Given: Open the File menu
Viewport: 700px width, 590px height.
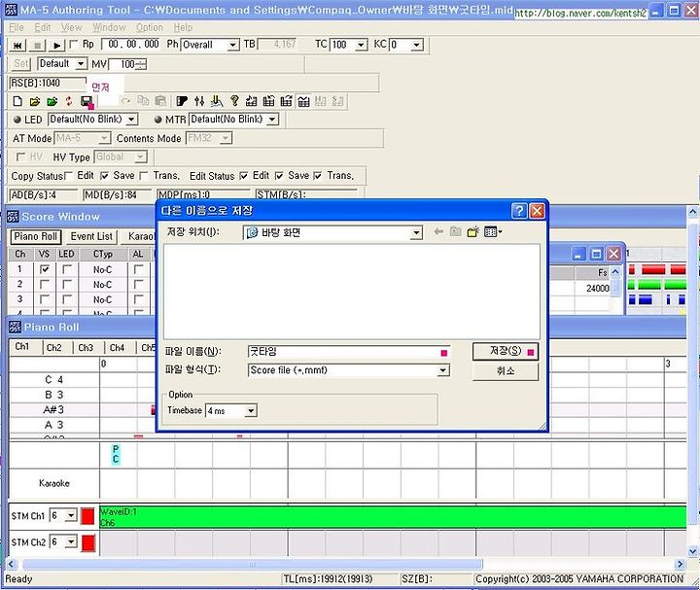Looking at the screenshot, I should point(17,27).
